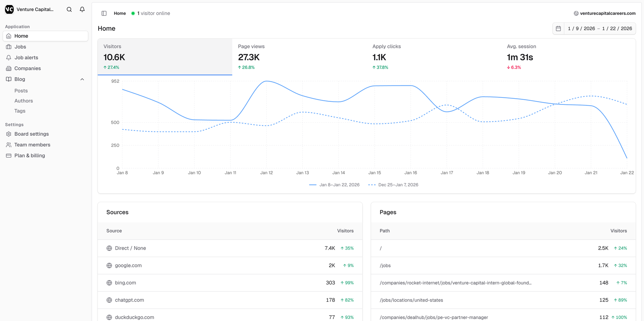Click the globe icon beside bing.com
Screen dimensions: 644x321
pos(109,283)
